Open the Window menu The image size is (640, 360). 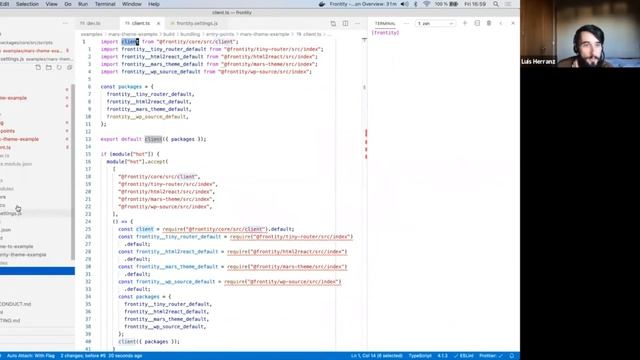[x=131, y=4]
